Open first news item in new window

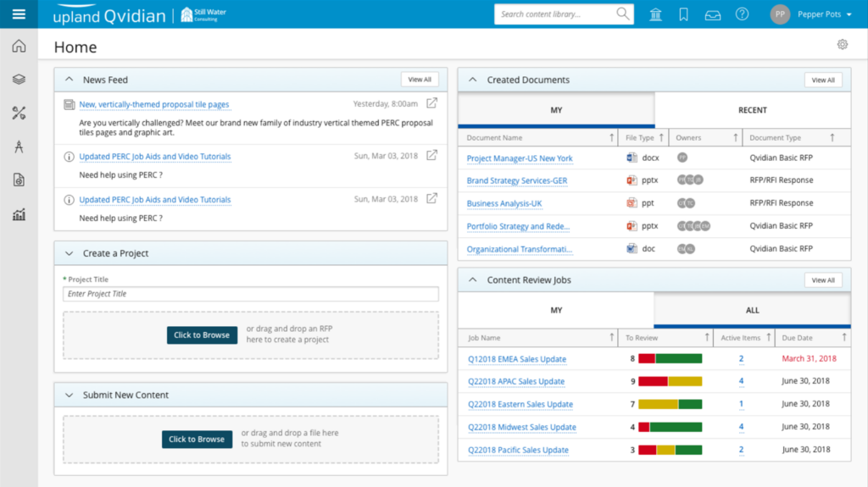tap(431, 104)
